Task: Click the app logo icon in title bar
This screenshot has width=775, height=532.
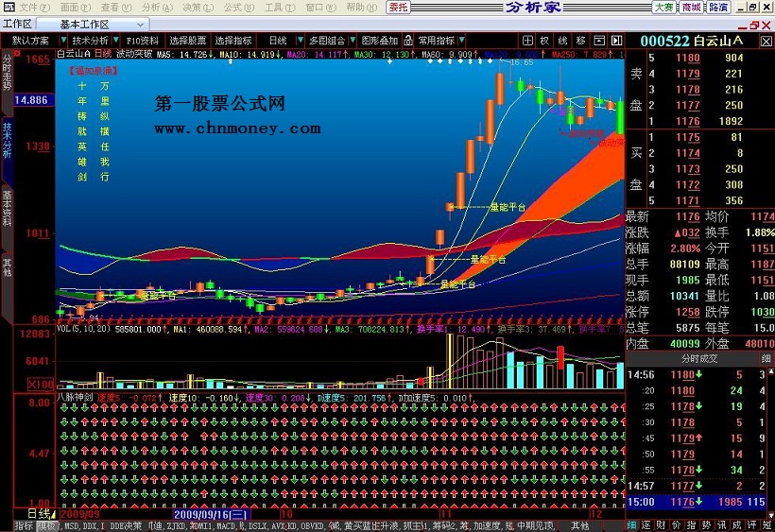Action: pos(9,7)
